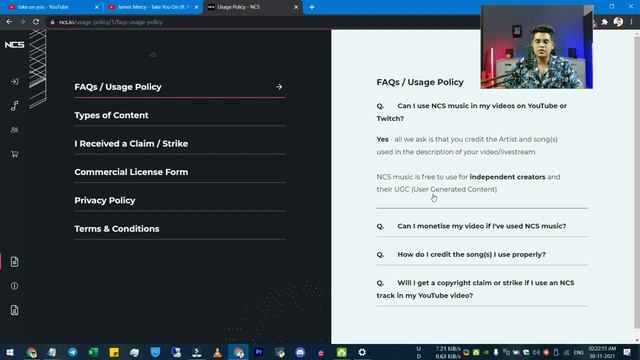Click the 'independent creators' bold text

pos(507,177)
